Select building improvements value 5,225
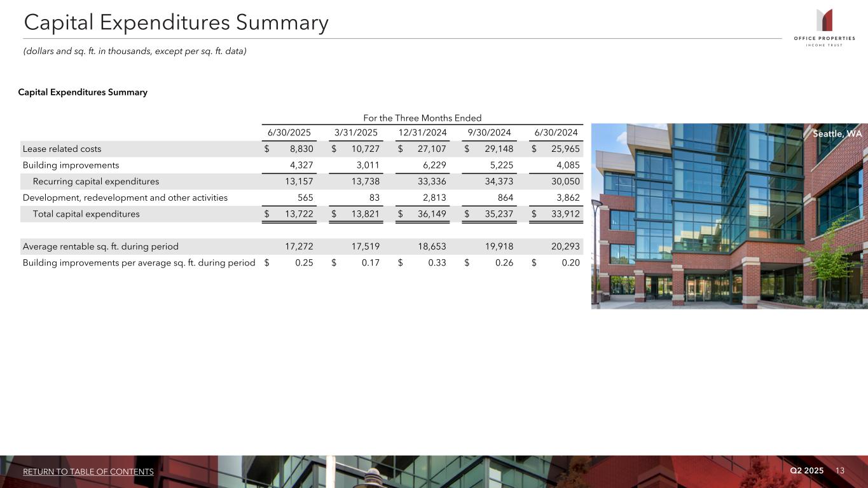 [x=502, y=165]
